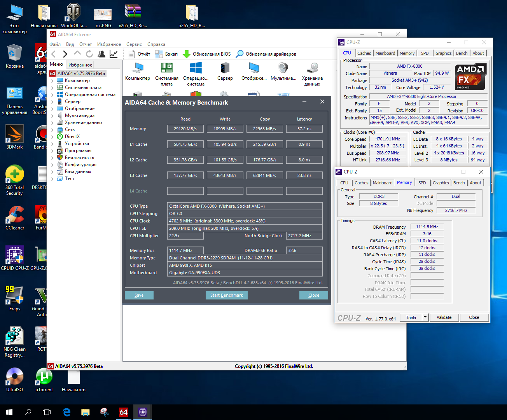Viewport: 507px width, 420px height.
Task: Open the Сервер category icon
Action: tap(225, 68)
